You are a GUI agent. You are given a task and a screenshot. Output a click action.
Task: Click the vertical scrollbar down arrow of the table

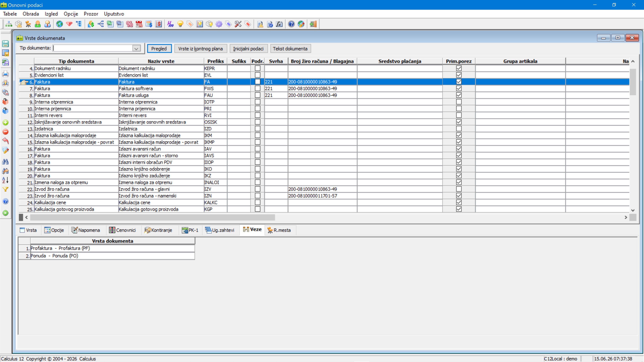click(633, 210)
